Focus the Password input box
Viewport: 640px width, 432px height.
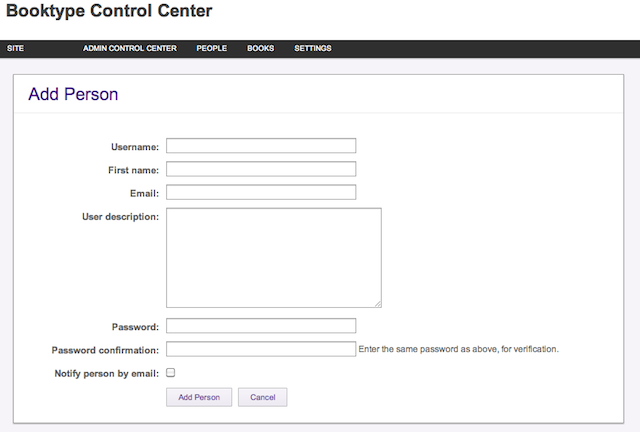click(261, 326)
